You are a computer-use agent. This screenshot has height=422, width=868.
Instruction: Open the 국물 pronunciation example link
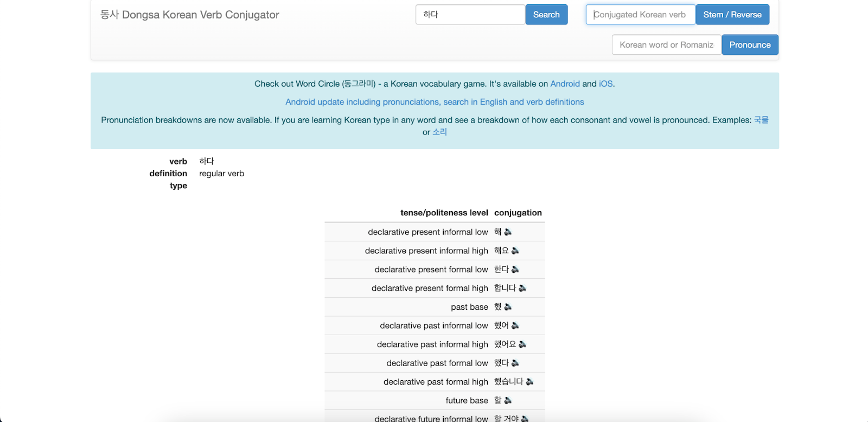pos(761,120)
